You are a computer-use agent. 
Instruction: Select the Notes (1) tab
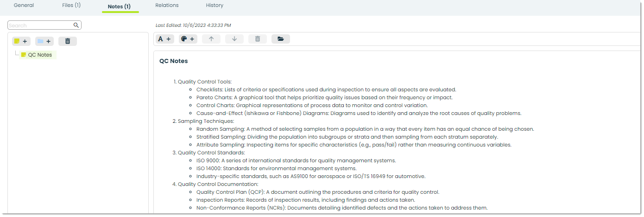click(x=119, y=6)
